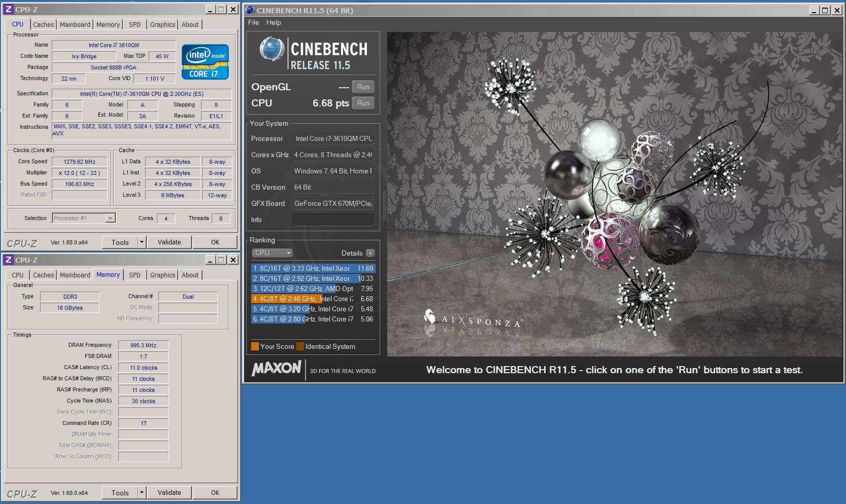This screenshot has height=504, width=846.
Task: Click the orange Your Score legend swatch
Action: (255, 346)
